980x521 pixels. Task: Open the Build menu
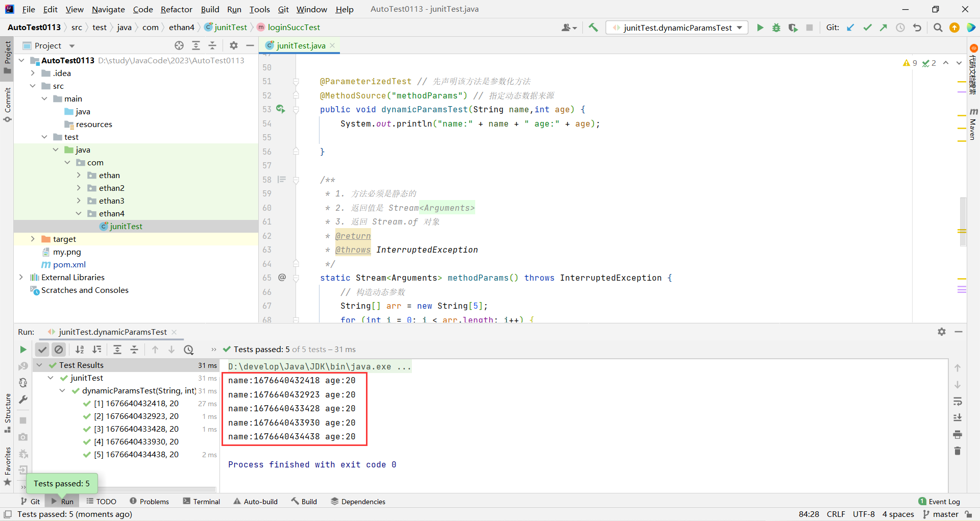click(210, 9)
